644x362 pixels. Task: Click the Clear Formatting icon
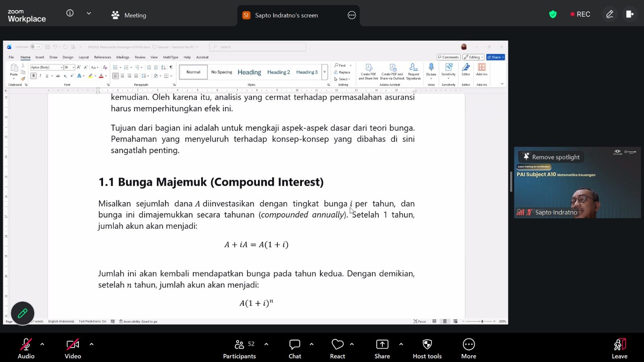[x=105, y=67]
